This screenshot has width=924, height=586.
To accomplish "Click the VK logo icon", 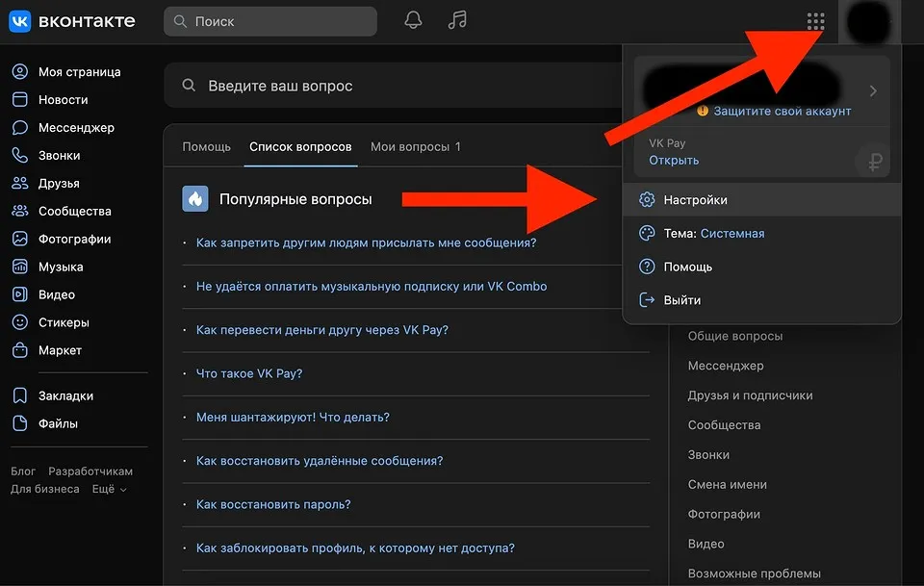I will click(x=20, y=22).
